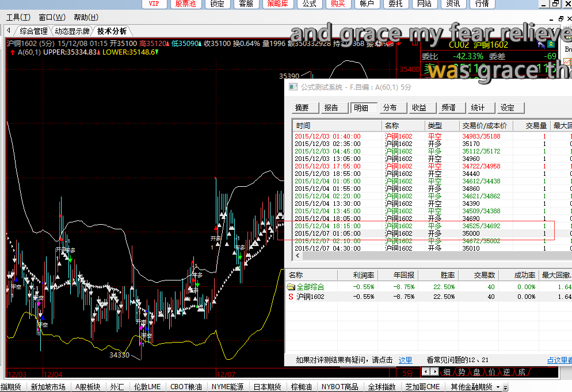Click the 全部综合 folder icon

tap(291, 287)
